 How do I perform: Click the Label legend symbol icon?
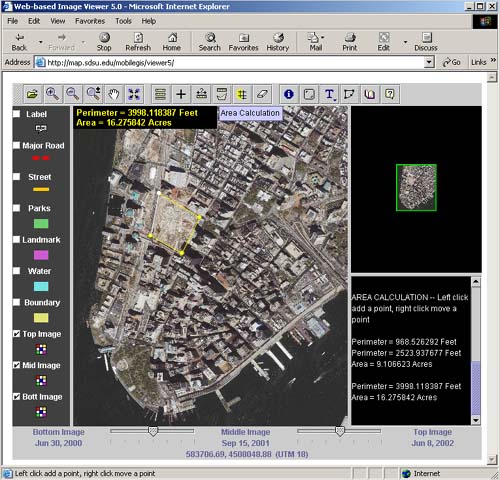41,128
